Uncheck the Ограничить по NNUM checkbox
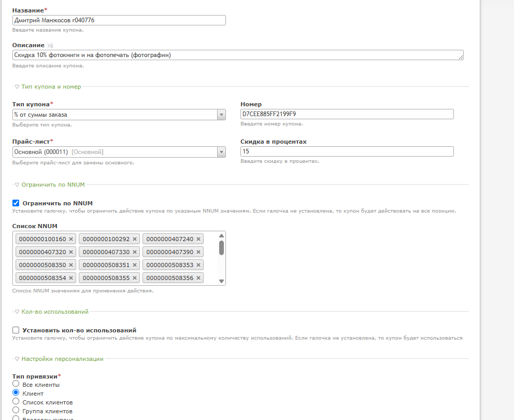514x420 pixels. click(16, 203)
